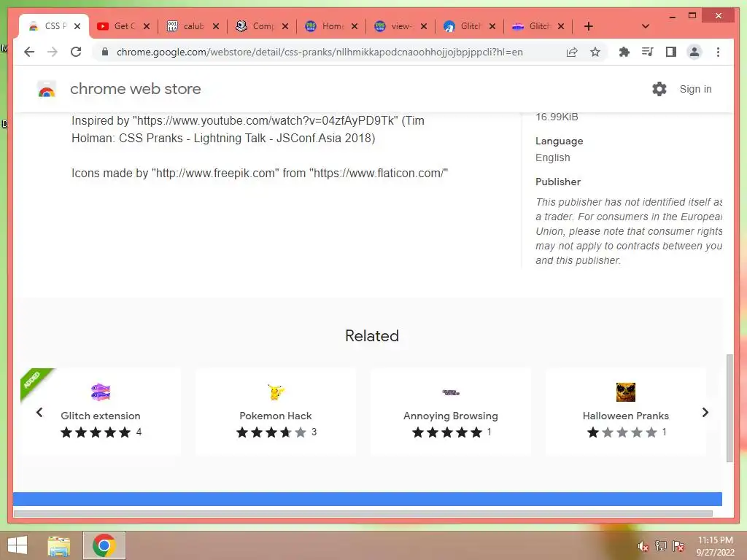The height and width of the screenshot is (560, 747).
Task: Bookmark this page with the star icon
Action: pos(595,52)
